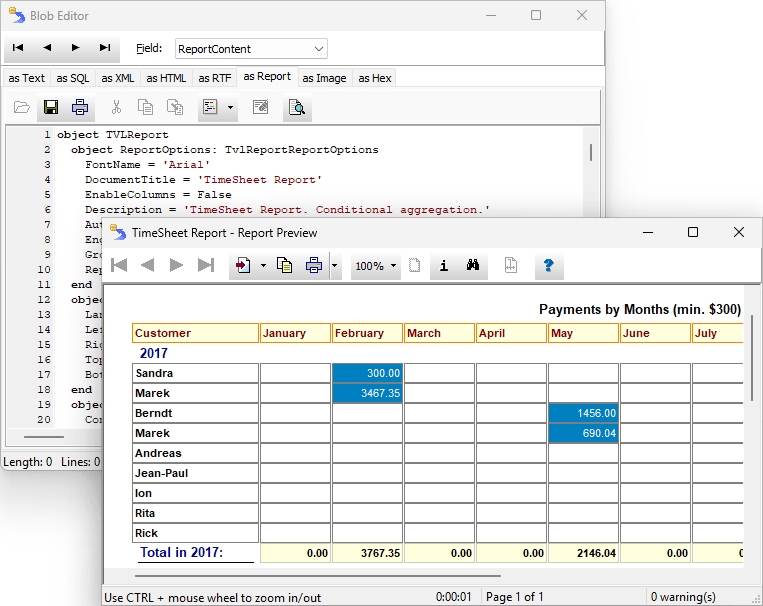
Task: Go to next page in Report Preview
Action: pyautogui.click(x=176, y=266)
